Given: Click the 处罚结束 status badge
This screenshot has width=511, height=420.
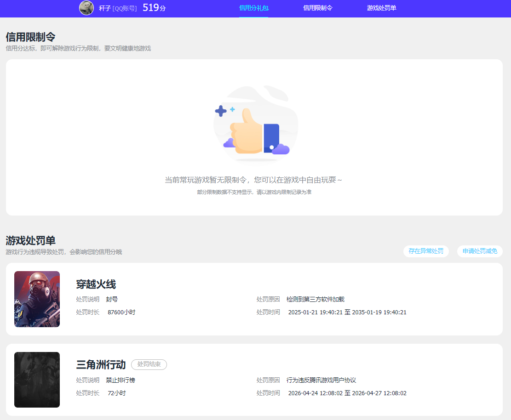Looking at the screenshot, I should 149,364.
